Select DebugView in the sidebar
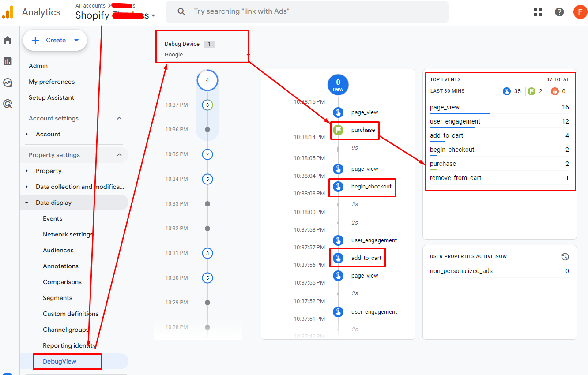Viewport: 588px width, 375px height. pos(60,361)
